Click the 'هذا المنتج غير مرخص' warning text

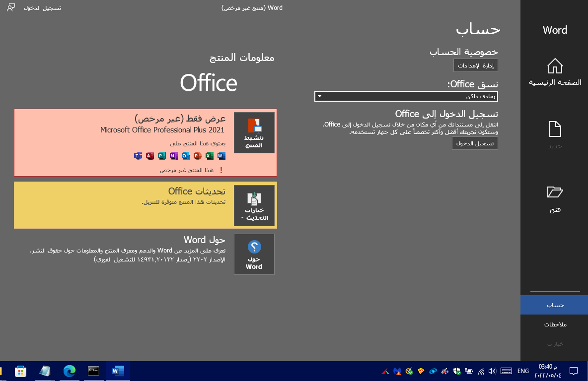(187, 171)
